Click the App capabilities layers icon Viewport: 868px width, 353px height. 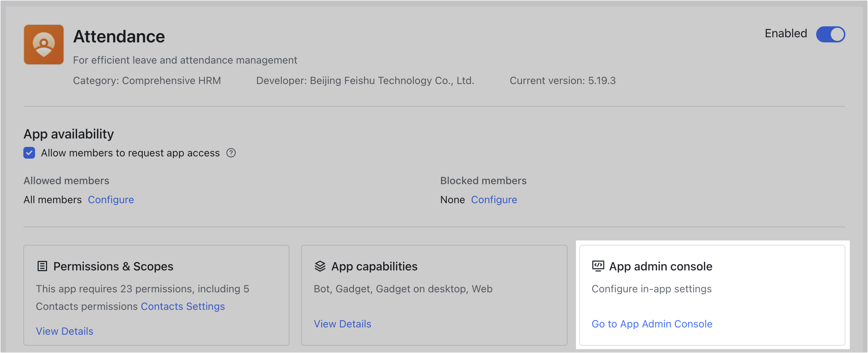pos(320,266)
